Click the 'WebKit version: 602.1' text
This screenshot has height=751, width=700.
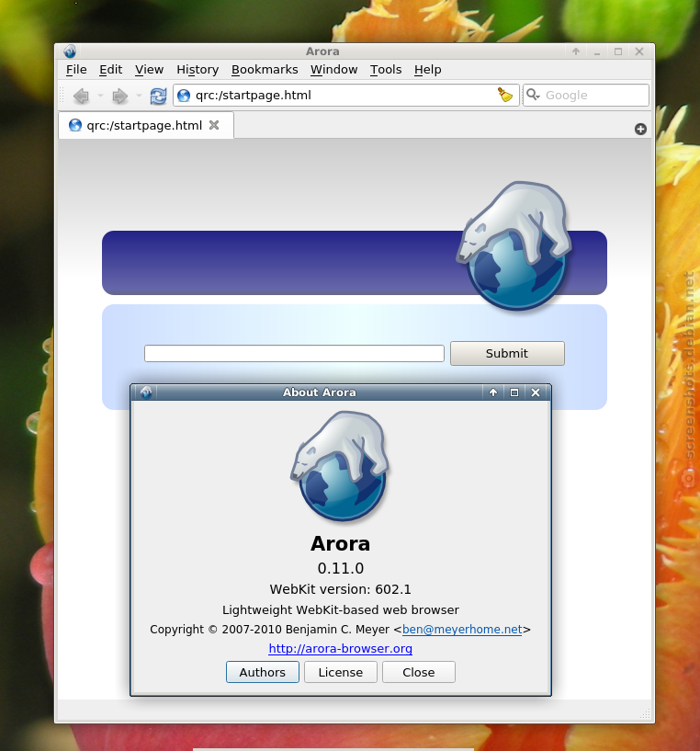tap(341, 589)
